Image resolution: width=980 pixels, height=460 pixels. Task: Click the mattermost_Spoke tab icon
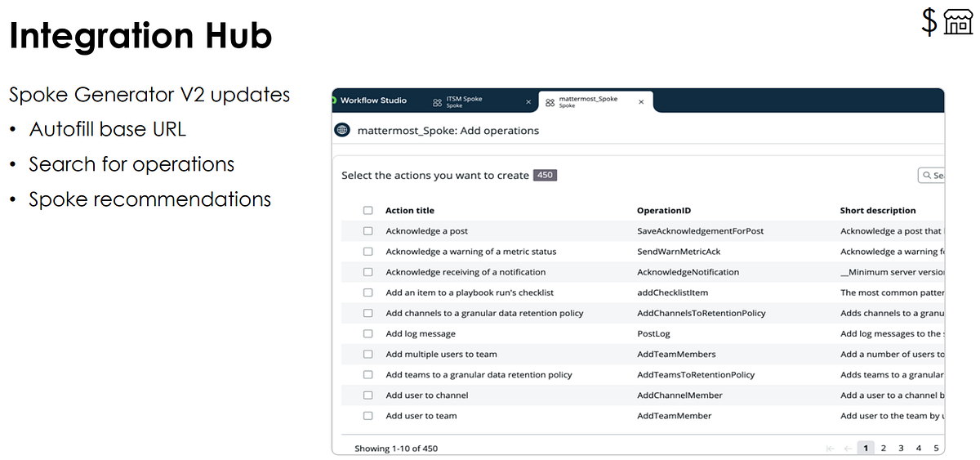click(x=550, y=102)
